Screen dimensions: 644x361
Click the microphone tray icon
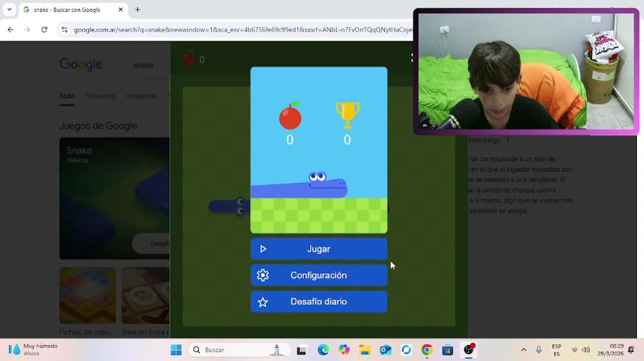tap(539, 350)
